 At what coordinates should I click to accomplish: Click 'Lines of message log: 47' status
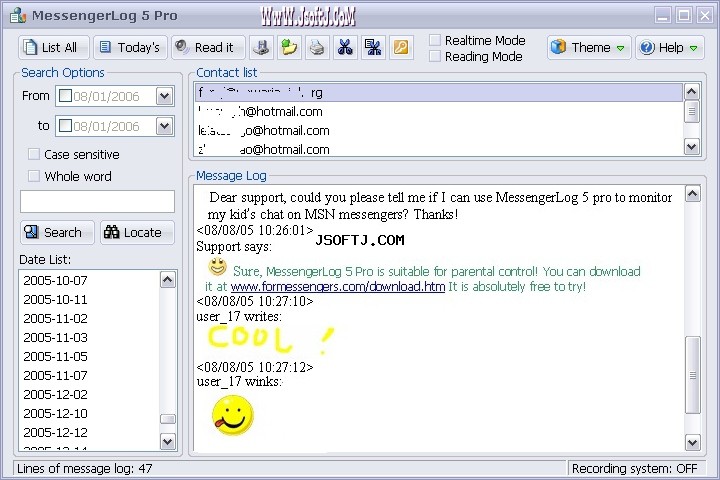pyautogui.click(x=84, y=469)
